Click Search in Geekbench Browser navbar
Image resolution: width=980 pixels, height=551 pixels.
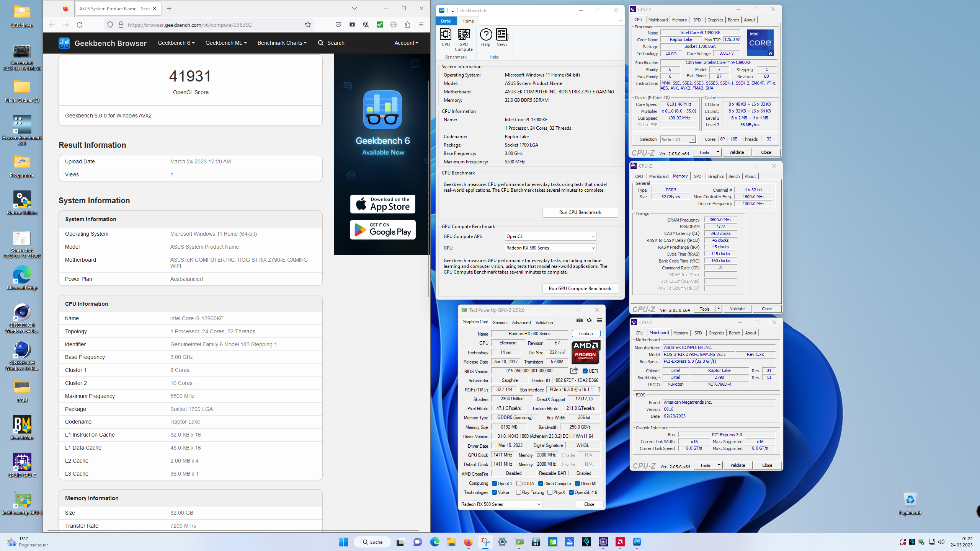pyautogui.click(x=331, y=43)
